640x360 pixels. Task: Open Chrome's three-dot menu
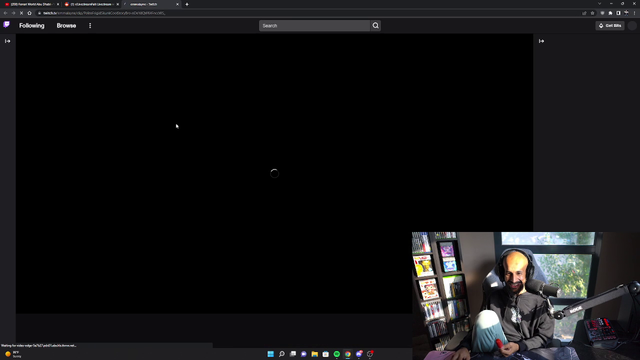(634, 13)
